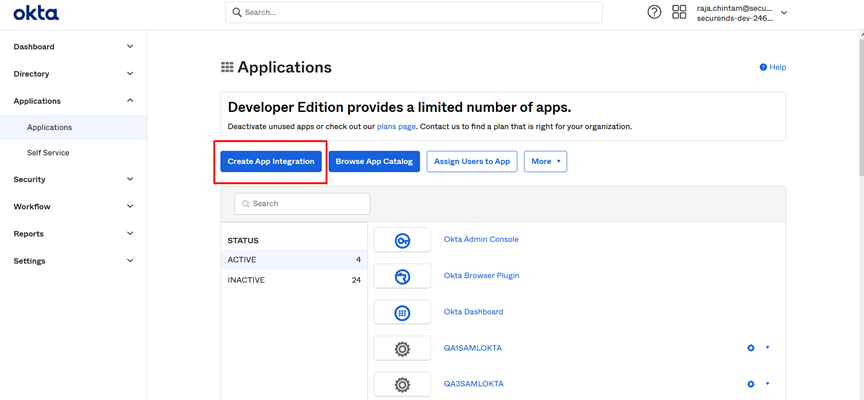Open QA3SAMLOKTA app link
The image size is (864, 400).
[x=473, y=384]
